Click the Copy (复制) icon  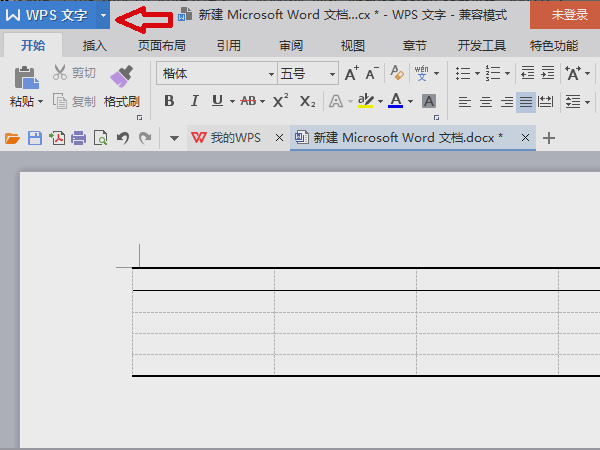point(60,101)
